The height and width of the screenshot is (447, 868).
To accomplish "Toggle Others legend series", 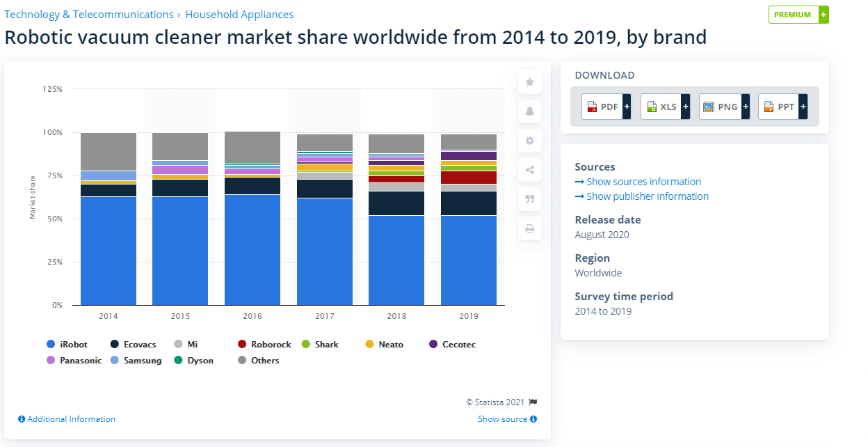I will pyautogui.click(x=258, y=361).
